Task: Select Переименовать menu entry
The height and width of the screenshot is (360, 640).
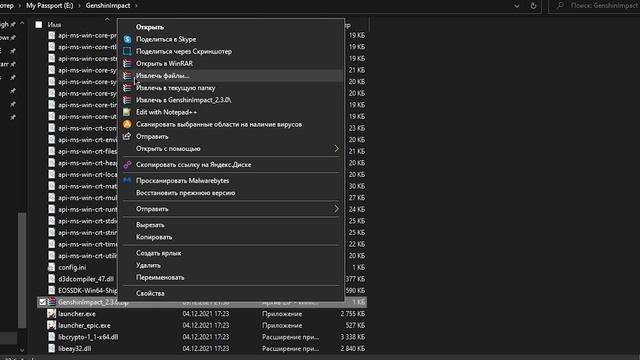Action: point(160,277)
